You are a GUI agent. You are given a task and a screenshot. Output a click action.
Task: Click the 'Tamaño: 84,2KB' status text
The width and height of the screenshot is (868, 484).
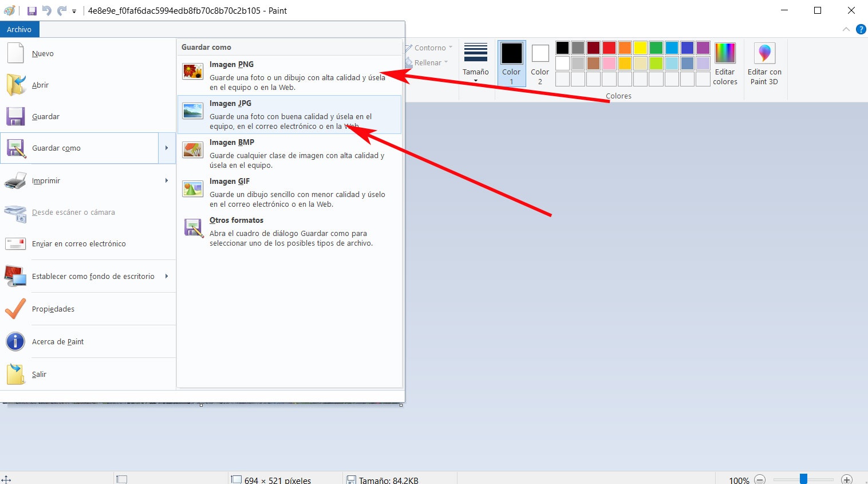point(389,480)
